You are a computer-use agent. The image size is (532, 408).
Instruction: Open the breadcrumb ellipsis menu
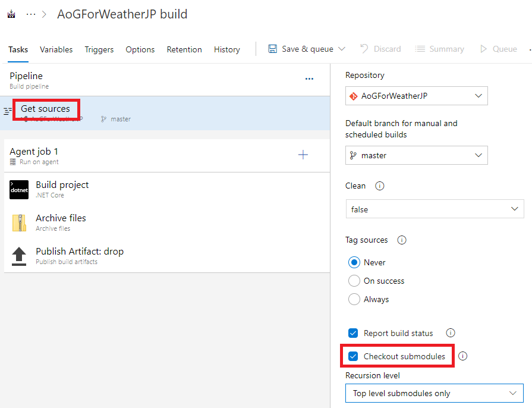tap(31, 14)
